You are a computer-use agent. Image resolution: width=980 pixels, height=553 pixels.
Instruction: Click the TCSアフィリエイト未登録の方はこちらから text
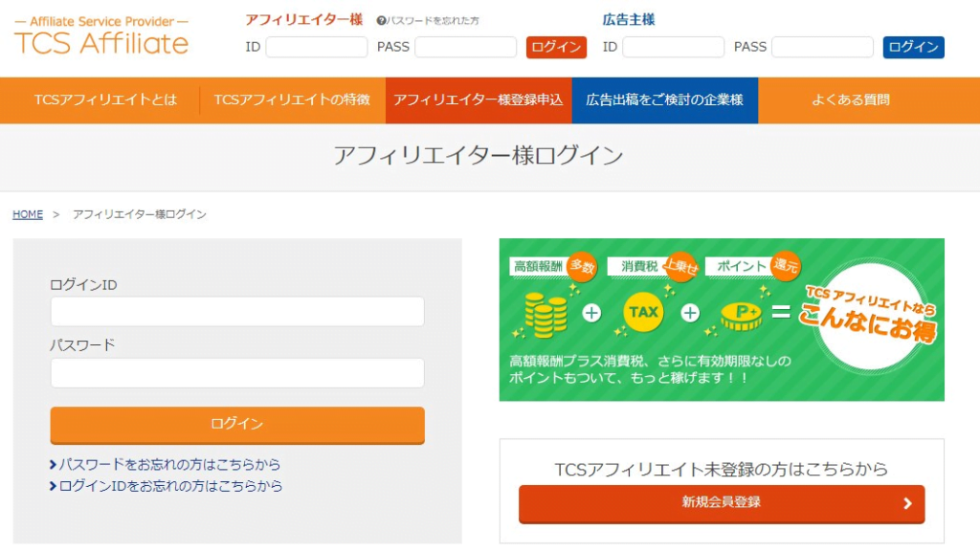pos(722,469)
